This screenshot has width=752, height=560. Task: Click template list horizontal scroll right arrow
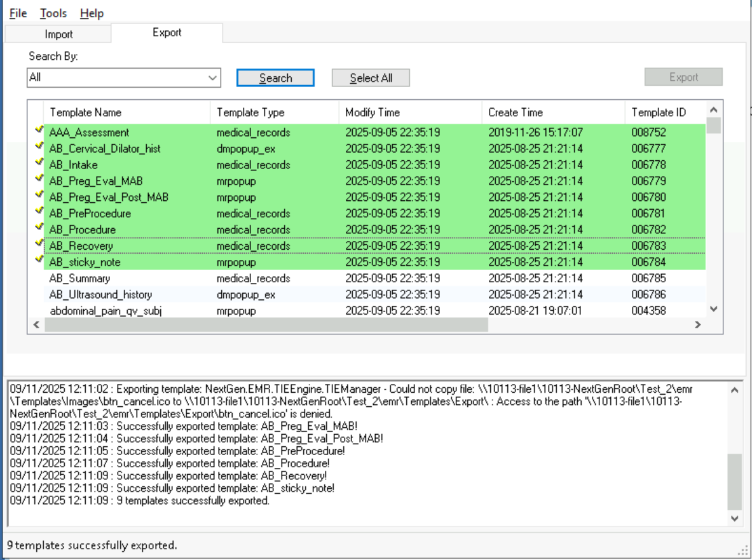point(698,325)
